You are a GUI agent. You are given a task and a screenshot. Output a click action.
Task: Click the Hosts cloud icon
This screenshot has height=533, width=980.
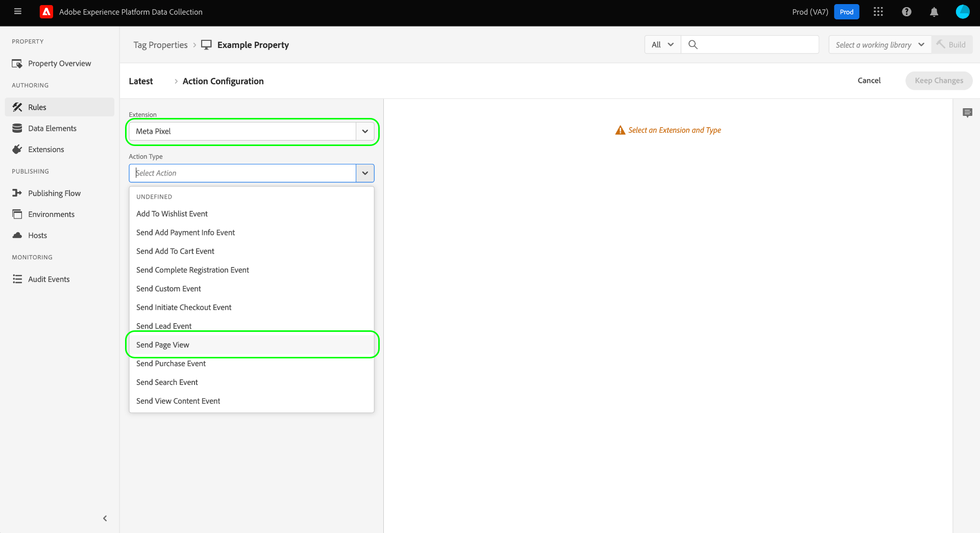click(x=17, y=235)
